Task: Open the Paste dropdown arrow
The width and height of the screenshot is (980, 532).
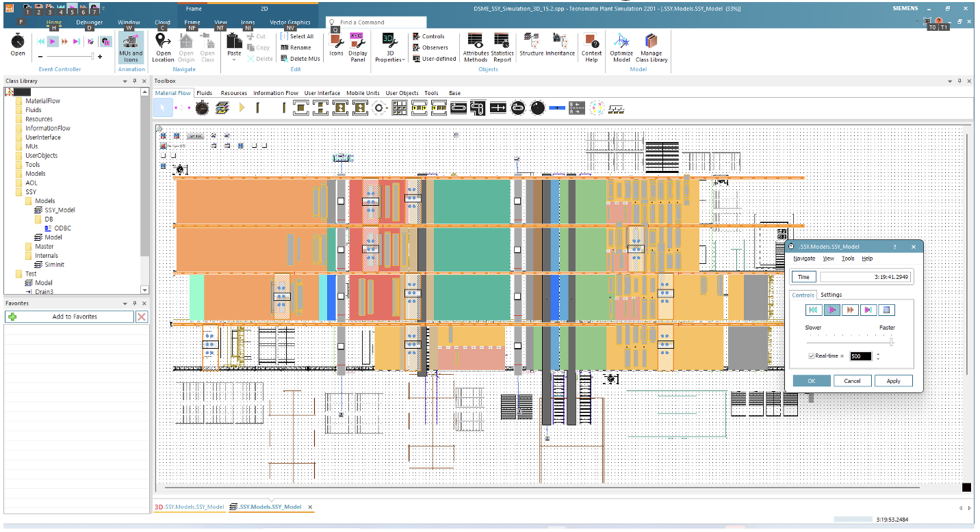Action: coord(234,59)
